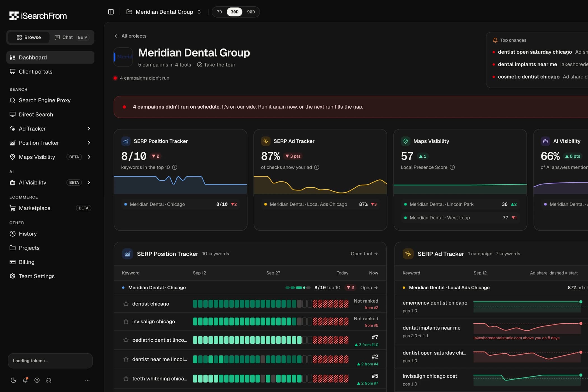Click the iSearchFrom logo
This screenshot has width=588, height=392.
point(38,16)
